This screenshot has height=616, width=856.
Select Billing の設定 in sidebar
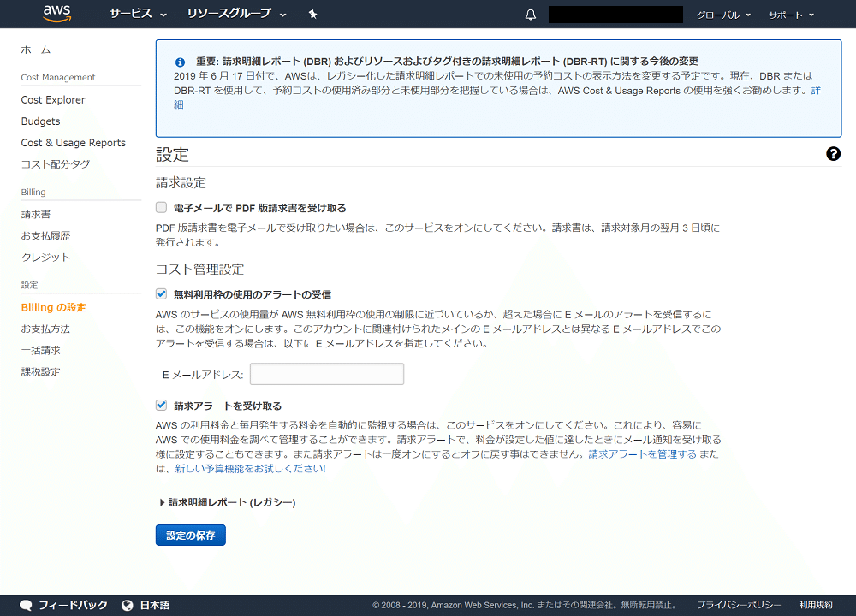tap(53, 308)
